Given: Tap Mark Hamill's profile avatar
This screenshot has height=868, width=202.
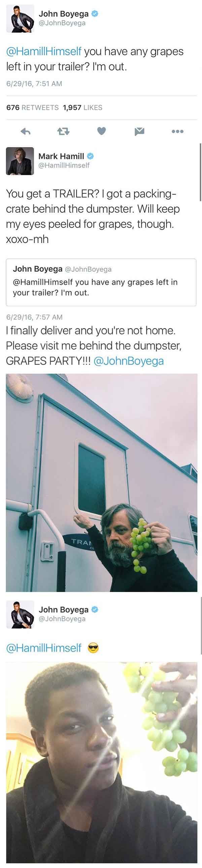Looking at the screenshot, I should (20, 161).
